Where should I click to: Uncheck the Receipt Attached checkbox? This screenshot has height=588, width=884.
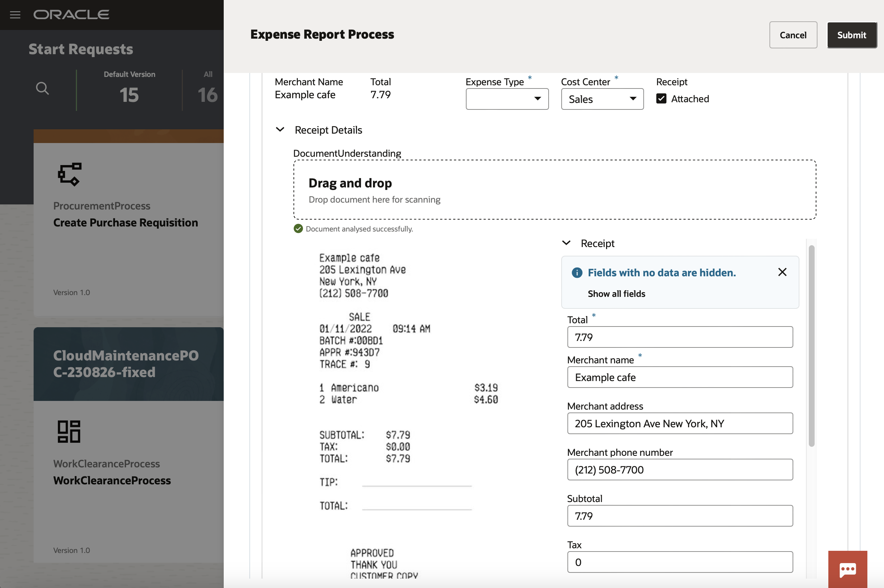click(661, 98)
